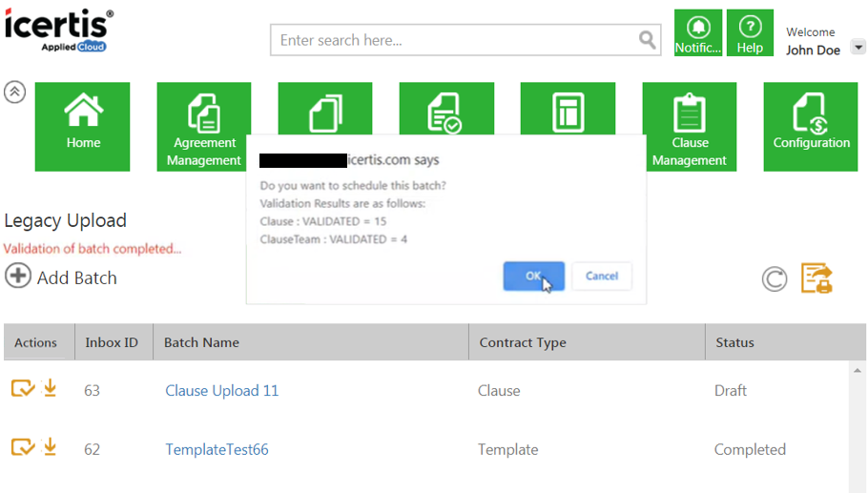Image resolution: width=868 pixels, height=493 pixels.
Task: Click the refresh batches icon
Action: tap(774, 278)
